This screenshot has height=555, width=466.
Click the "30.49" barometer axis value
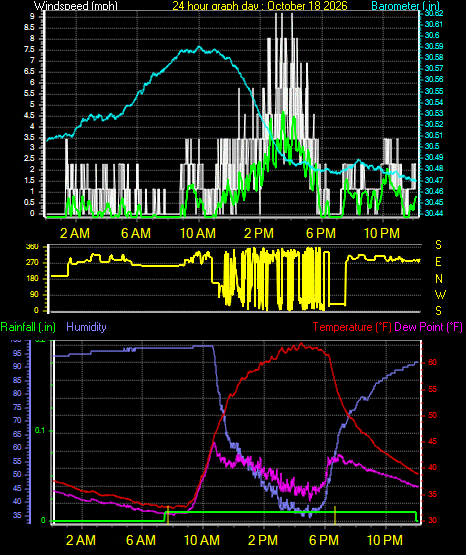[434, 157]
